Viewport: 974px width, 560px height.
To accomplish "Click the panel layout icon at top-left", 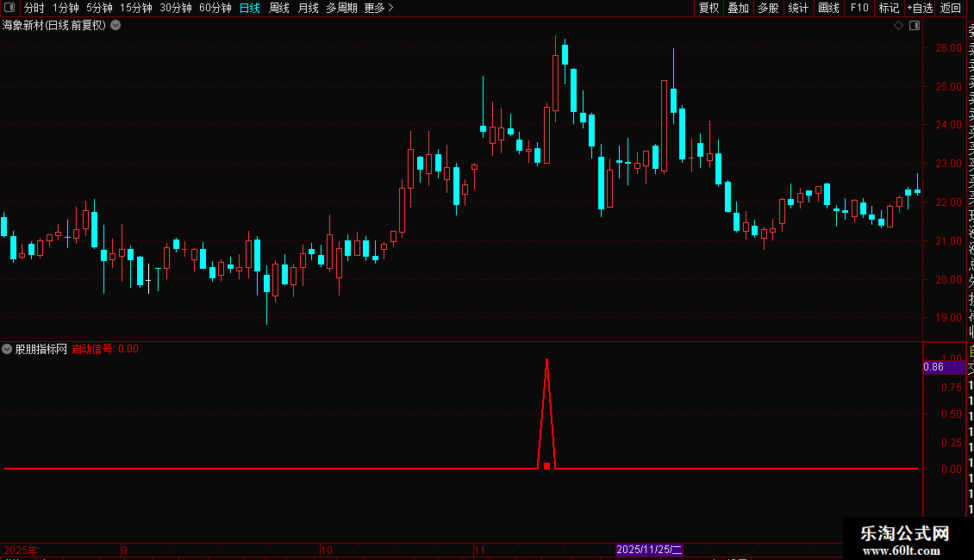I will pyautogui.click(x=9, y=8).
